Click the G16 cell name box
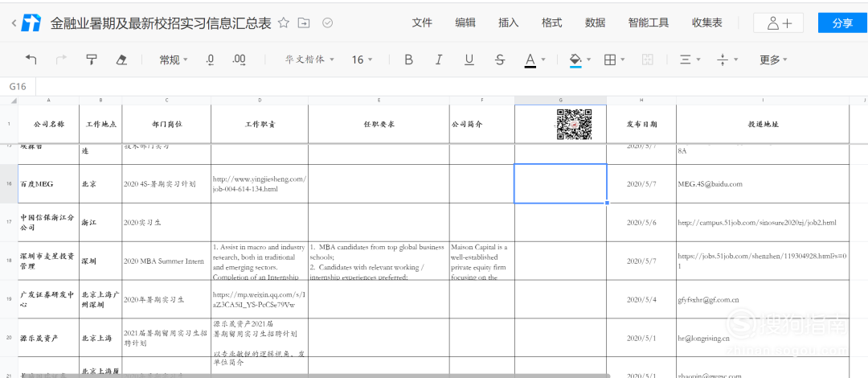The width and height of the screenshot is (868, 378). point(18,87)
